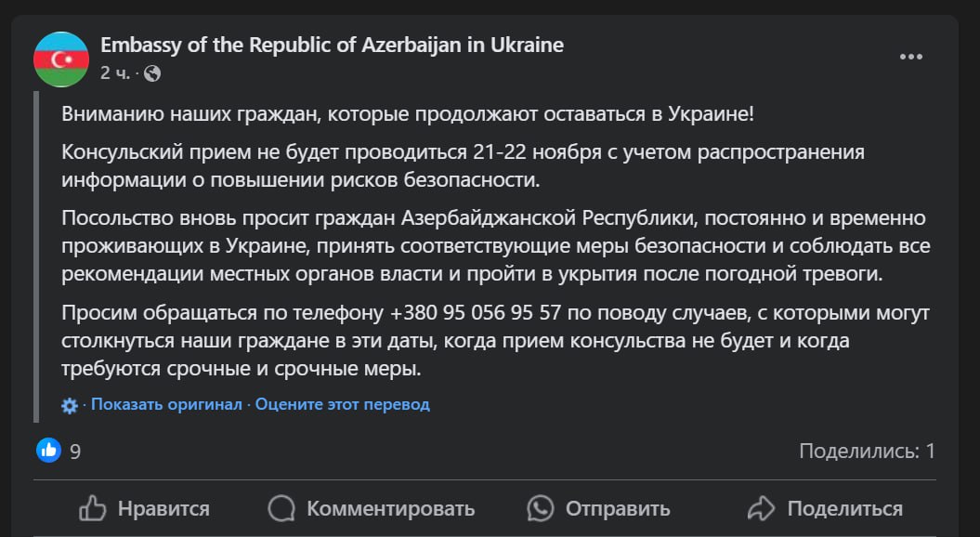The image size is (980, 537).
Task: Click the WhatsApp icon beside Отправить
Action: pos(540,508)
